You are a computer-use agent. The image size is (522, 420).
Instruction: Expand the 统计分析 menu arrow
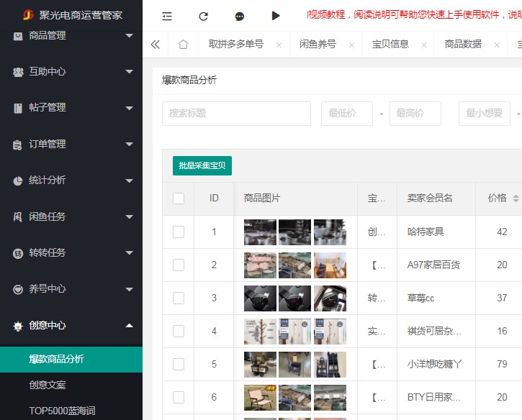[x=129, y=181]
